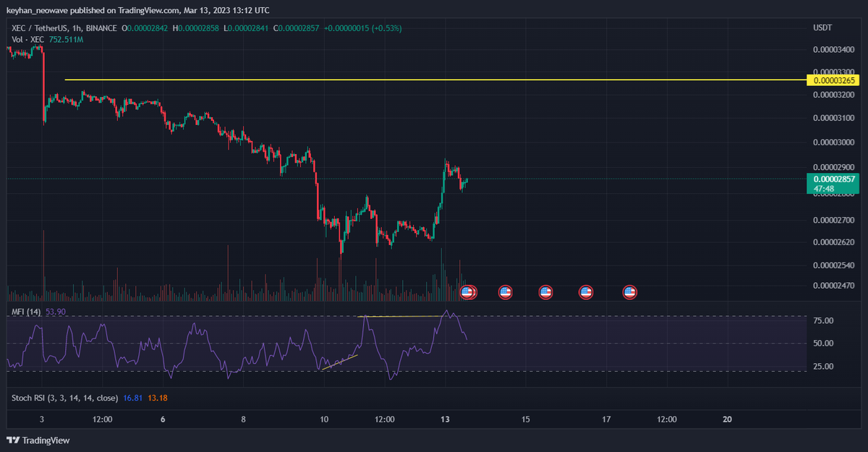Screen dimensions: 868x452
Task: Click the 75.00 level on MFI scale
Action: click(824, 320)
